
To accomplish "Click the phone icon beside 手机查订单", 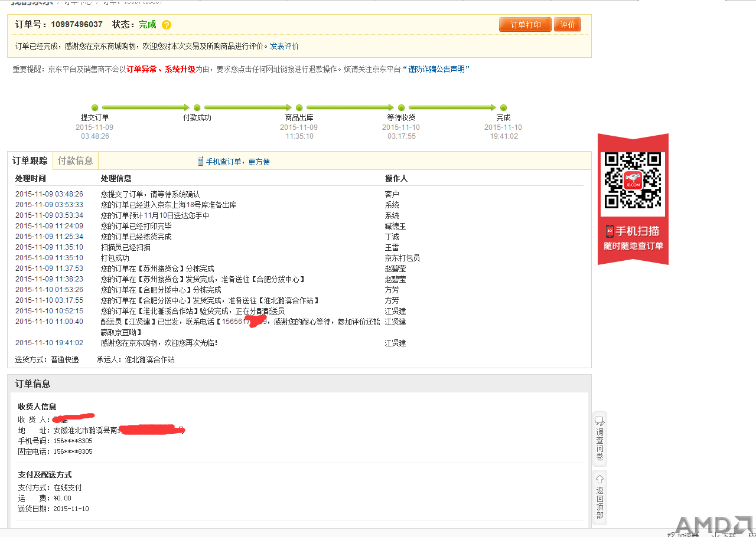I will coord(200,161).
